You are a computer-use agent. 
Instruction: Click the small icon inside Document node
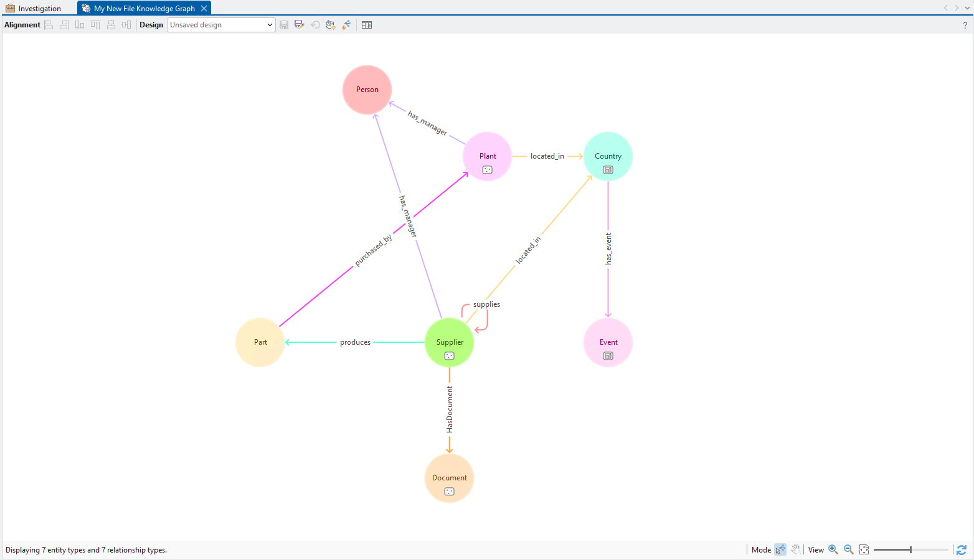(450, 492)
